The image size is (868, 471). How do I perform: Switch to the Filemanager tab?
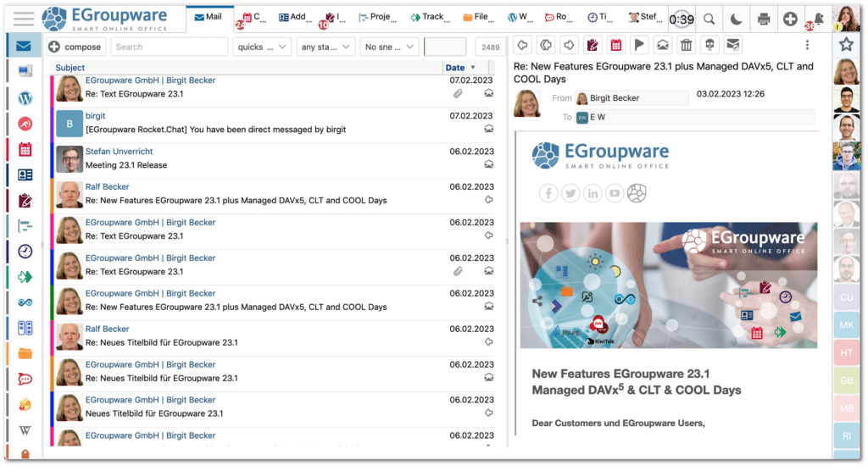[478, 17]
